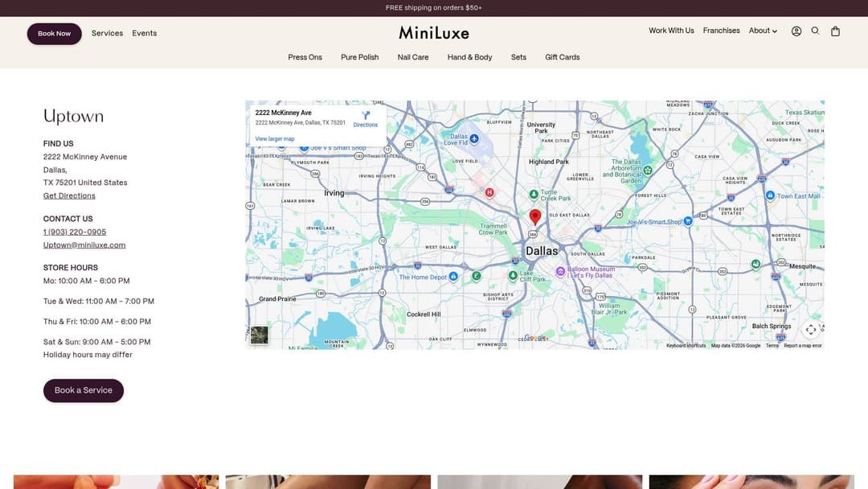Click the red location pin on the map

pyautogui.click(x=535, y=216)
